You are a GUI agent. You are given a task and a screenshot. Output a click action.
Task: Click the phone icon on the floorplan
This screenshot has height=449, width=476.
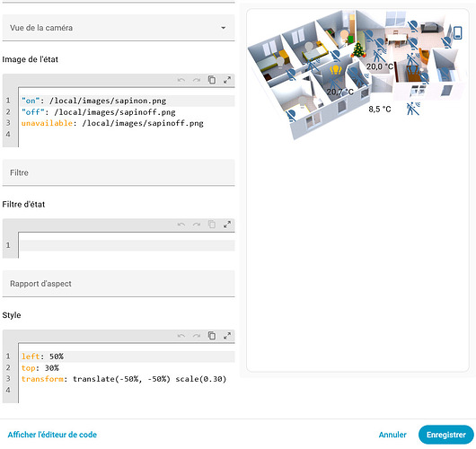457,33
